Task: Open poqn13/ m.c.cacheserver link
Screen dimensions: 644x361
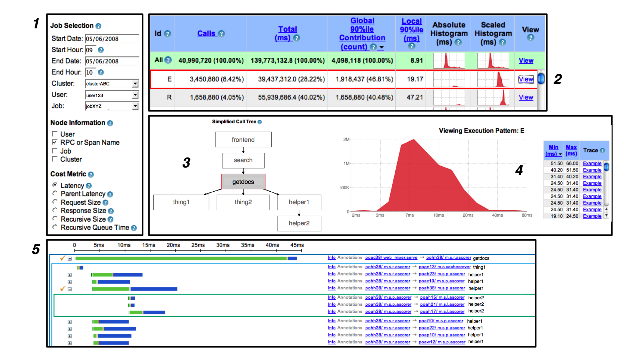Action: coord(444,267)
